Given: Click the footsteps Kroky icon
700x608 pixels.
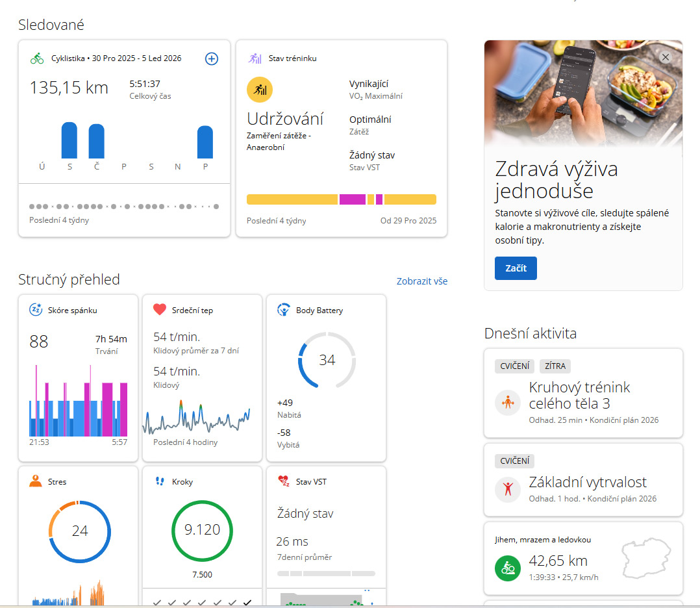Looking at the screenshot, I should [x=160, y=481].
